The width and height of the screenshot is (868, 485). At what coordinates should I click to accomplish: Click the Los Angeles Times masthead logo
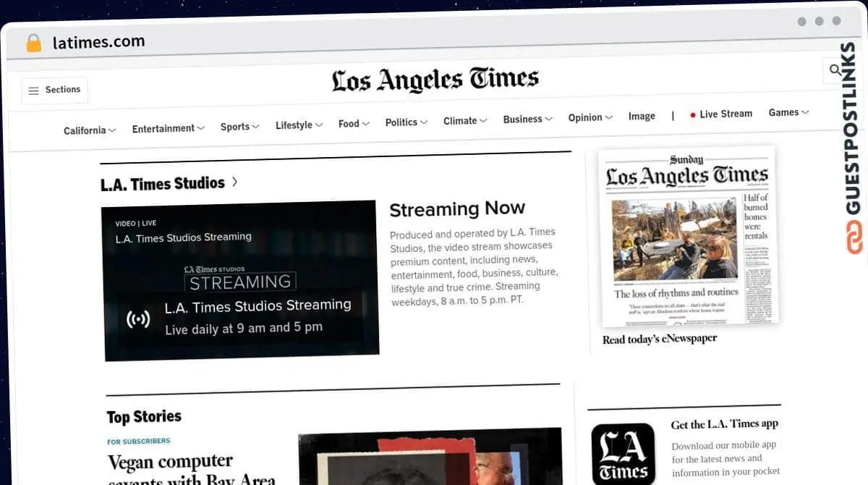435,80
